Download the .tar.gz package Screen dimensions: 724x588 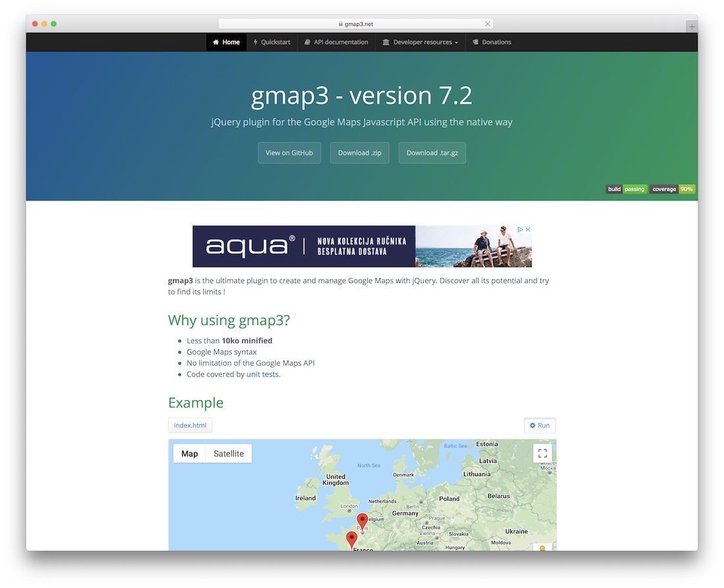pyautogui.click(x=432, y=153)
